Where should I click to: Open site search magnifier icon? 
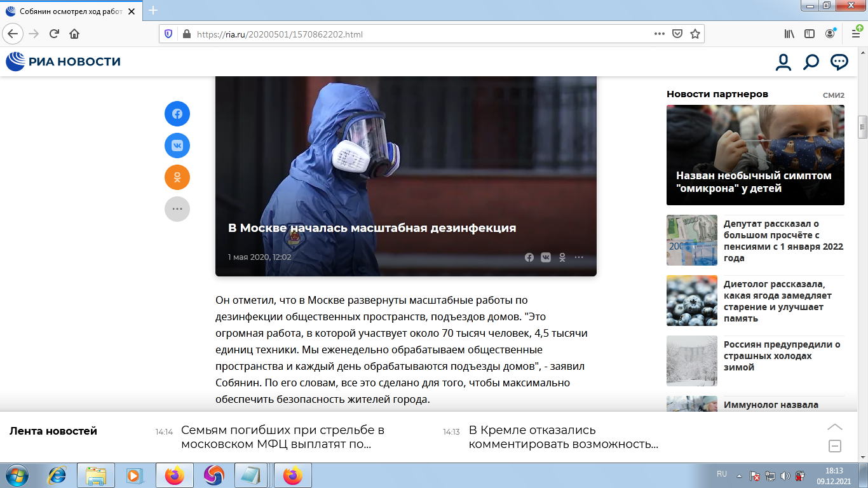tap(811, 62)
